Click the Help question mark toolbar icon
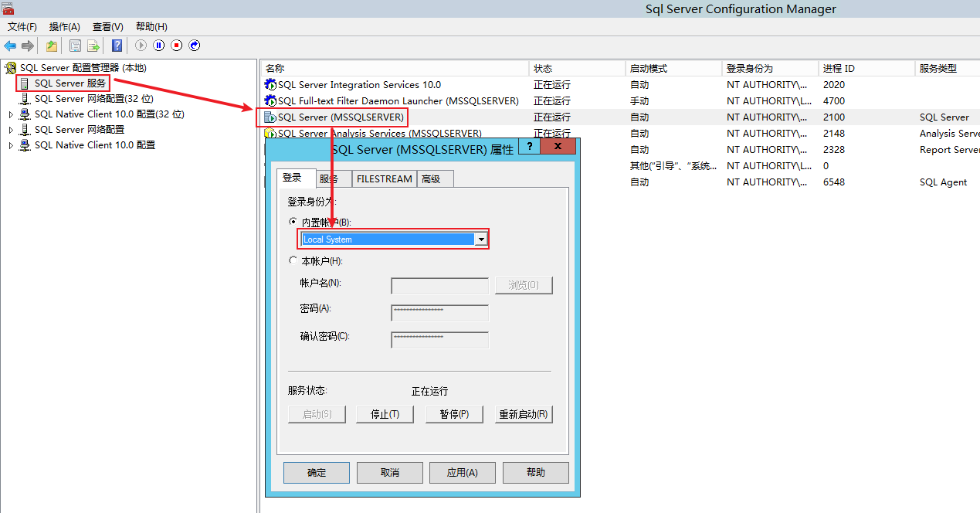The height and width of the screenshot is (513, 980). [x=117, y=45]
